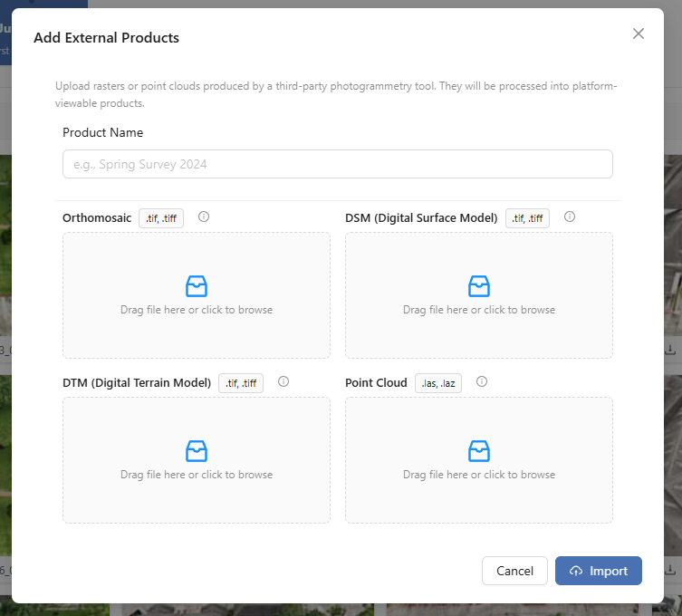Click the Product Name input field
The height and width of the screenshot is (616, 682).
pyautogui.click(x=338, y=164)
